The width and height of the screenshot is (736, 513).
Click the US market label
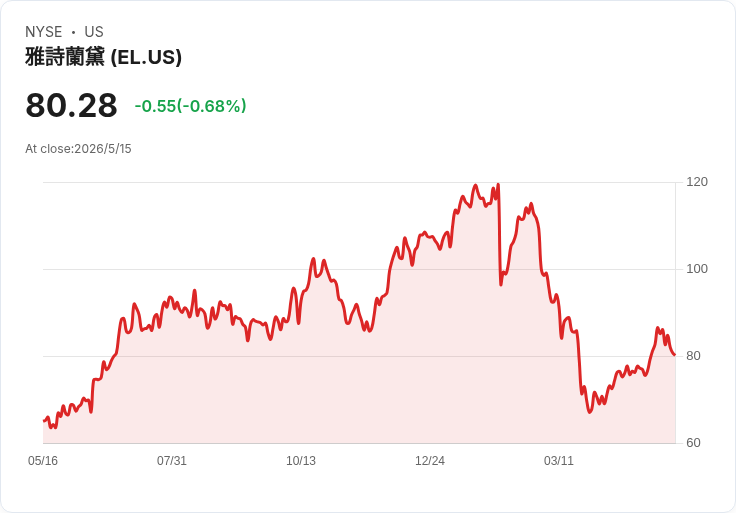tap(94, 32)
